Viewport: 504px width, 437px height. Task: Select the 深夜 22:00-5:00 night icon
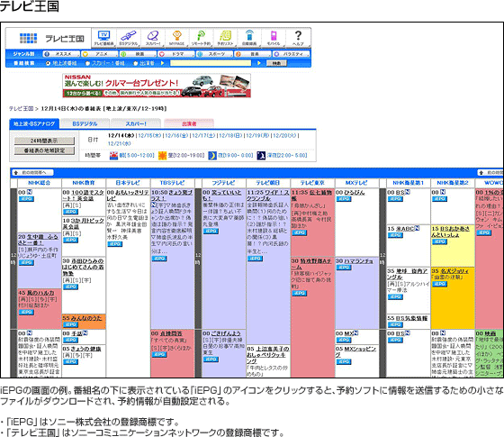click(x=261, y=156)
